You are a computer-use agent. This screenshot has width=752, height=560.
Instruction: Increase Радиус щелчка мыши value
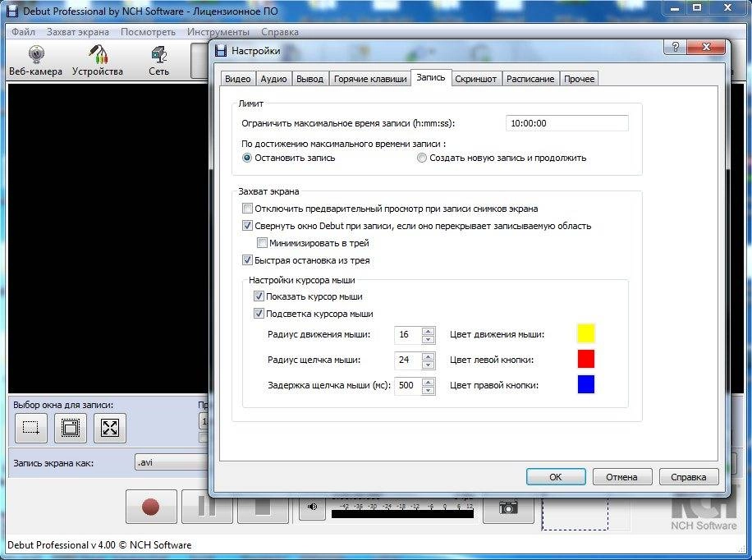point(429,356)
